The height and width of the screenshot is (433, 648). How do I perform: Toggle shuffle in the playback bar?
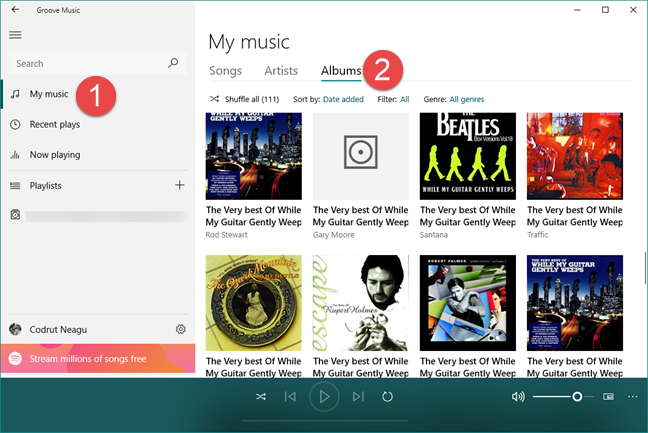(261, 397)
